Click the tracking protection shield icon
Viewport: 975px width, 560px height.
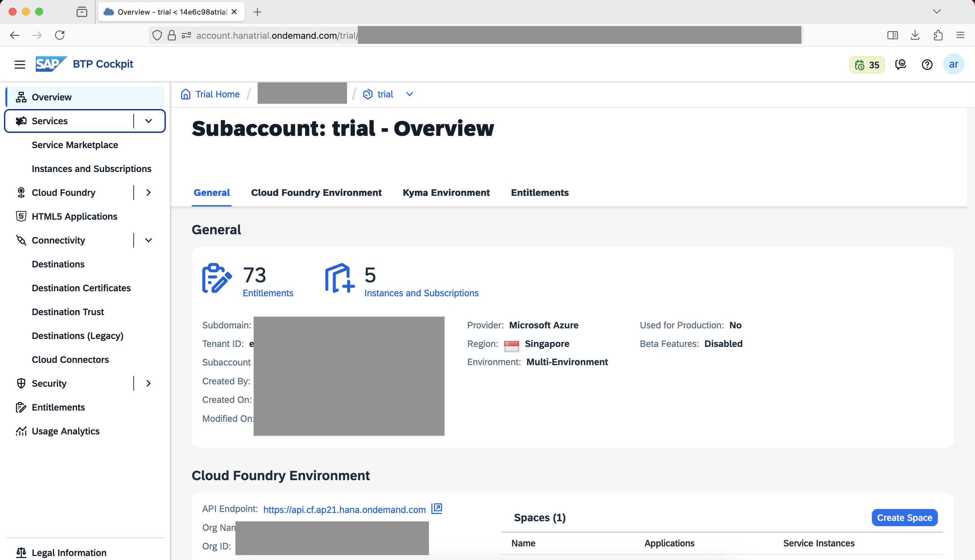157,35
